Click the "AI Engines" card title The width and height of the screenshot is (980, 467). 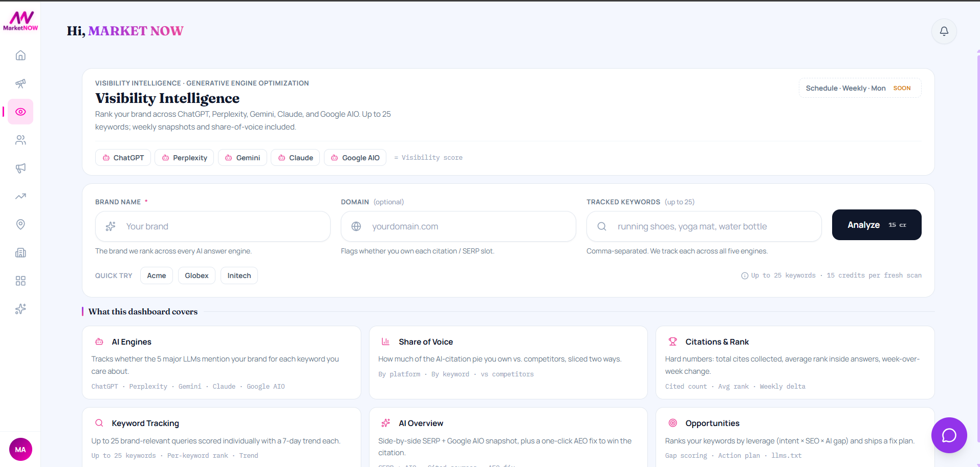pos(132,342)
